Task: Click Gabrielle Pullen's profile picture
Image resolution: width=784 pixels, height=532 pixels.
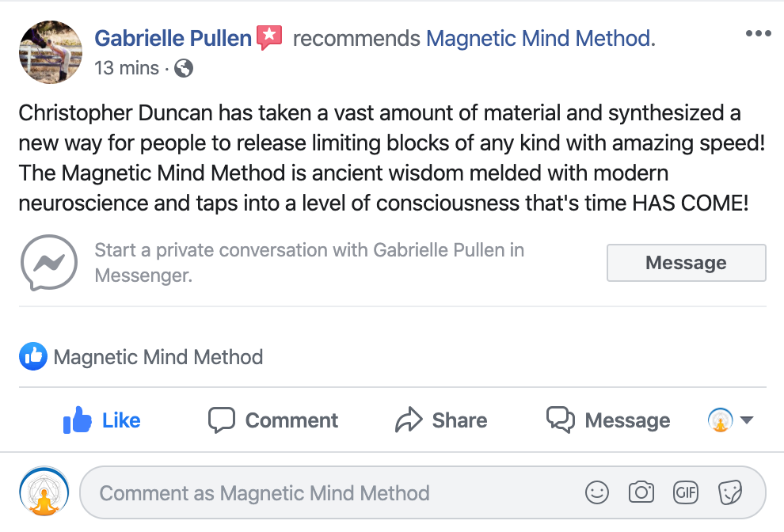Action: pyautogui.click(x=50, y=51)
